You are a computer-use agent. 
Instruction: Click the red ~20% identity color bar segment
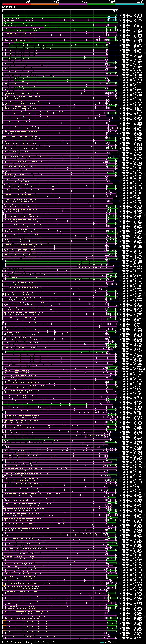16,4
